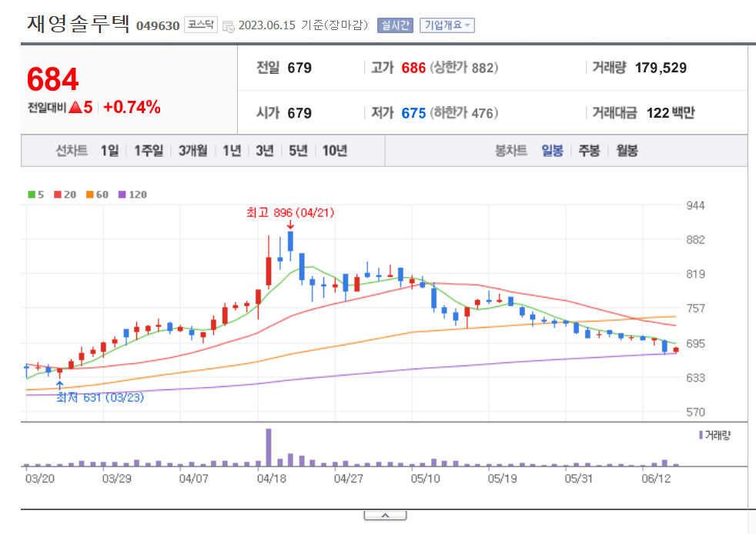Image resolution: width=756 pixels, height=534 pixels.
Task: Click the 04/18 date axis label
Action: [x=272, y=479]
